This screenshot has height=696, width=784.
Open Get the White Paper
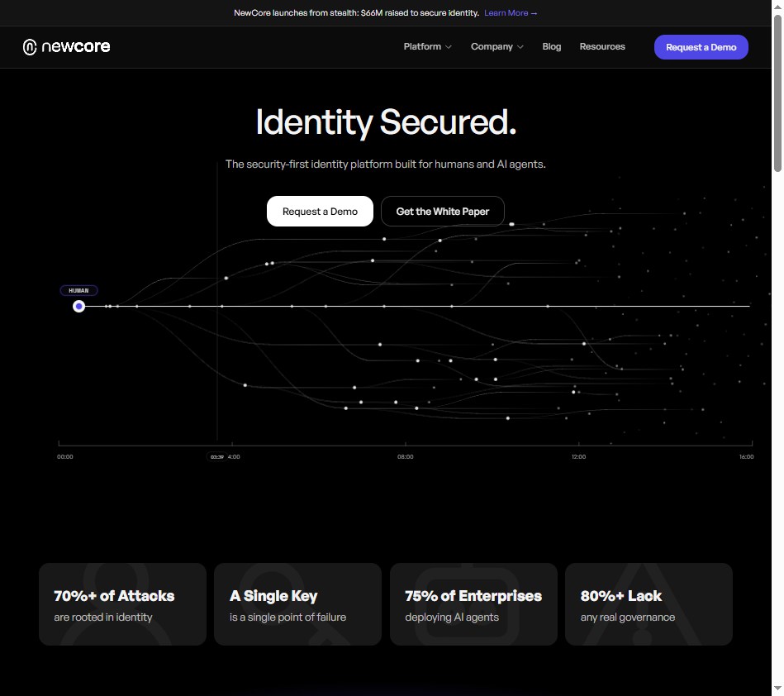(443, 211)
